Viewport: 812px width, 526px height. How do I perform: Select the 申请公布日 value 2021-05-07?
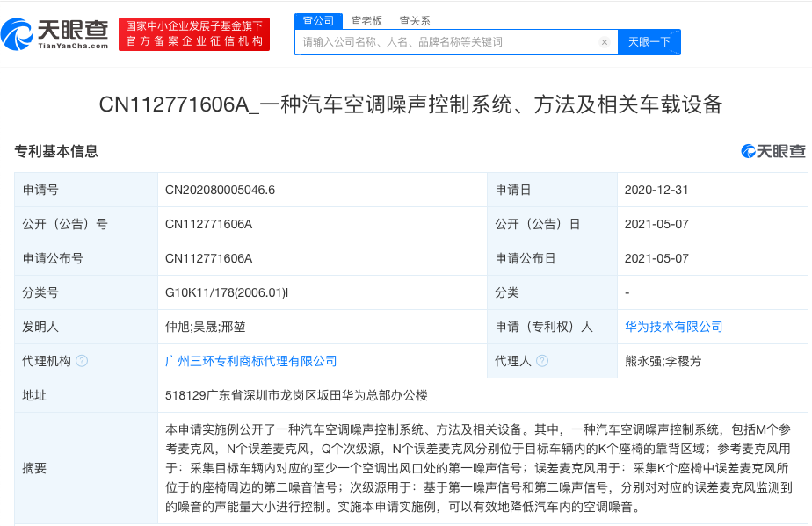pyautogui.click(x=656, y=258)
